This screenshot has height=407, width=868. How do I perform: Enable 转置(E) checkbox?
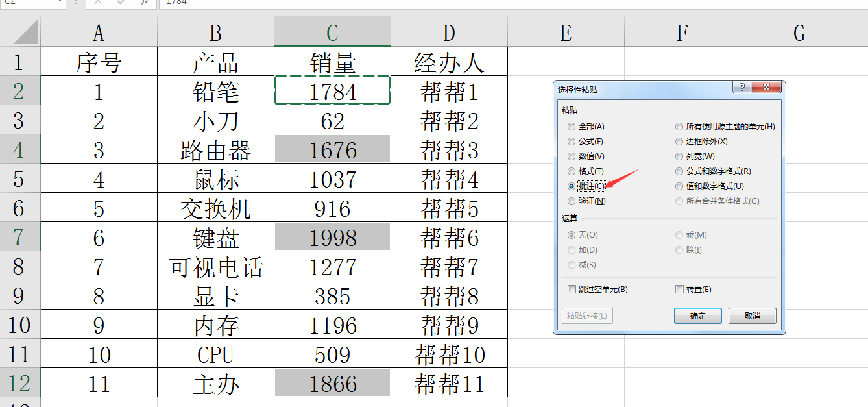pyautogui.click(x=693, y=290)
